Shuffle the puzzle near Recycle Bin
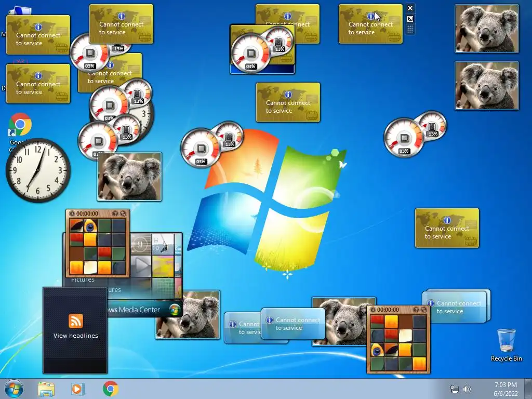The image size is (532, 399). (424, 310)
